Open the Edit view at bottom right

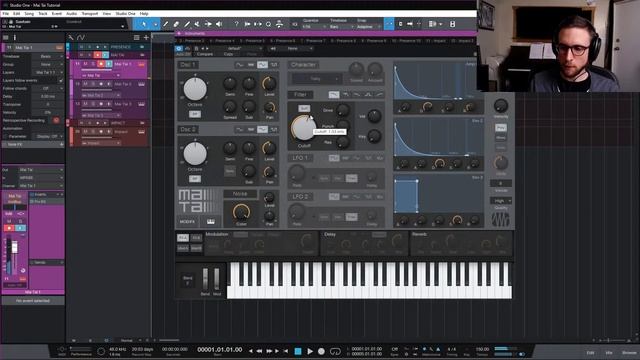point(591,352)
